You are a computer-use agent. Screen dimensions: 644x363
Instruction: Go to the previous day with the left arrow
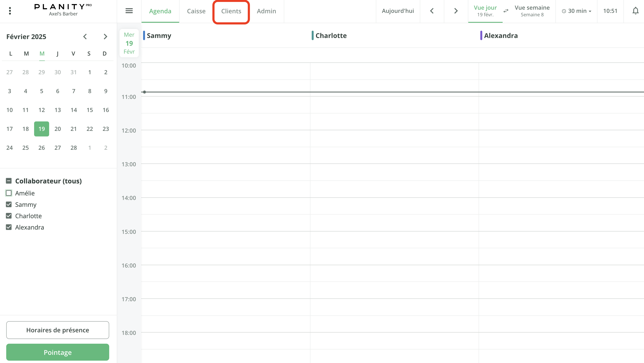click(x=432, y=11)
